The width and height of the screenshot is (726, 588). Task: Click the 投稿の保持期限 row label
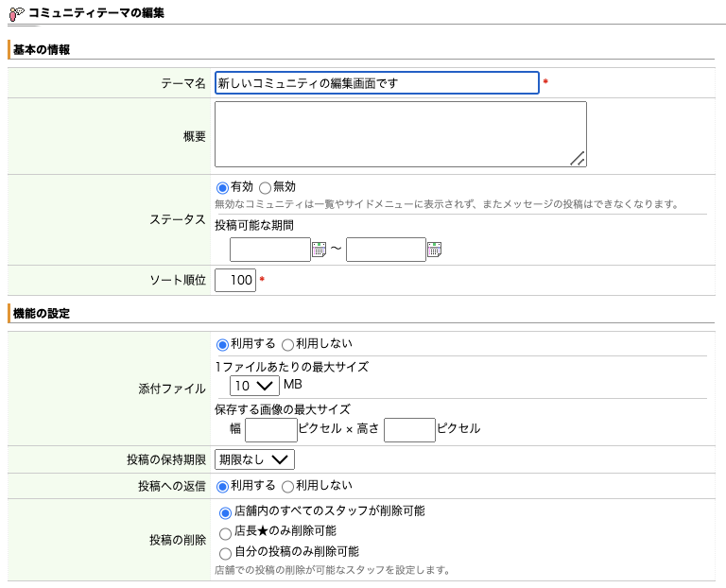[x=166, y=459]
